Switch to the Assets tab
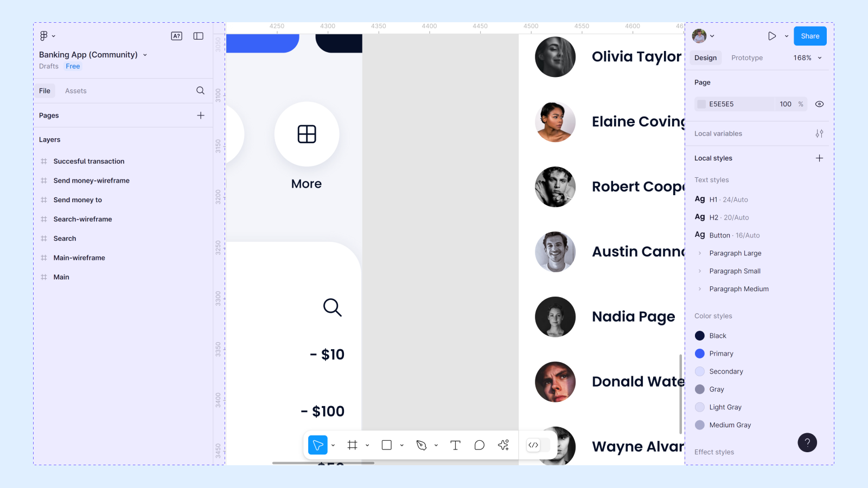Image resolution: width=868 pixels, height=488 pixels. [75, 91]
